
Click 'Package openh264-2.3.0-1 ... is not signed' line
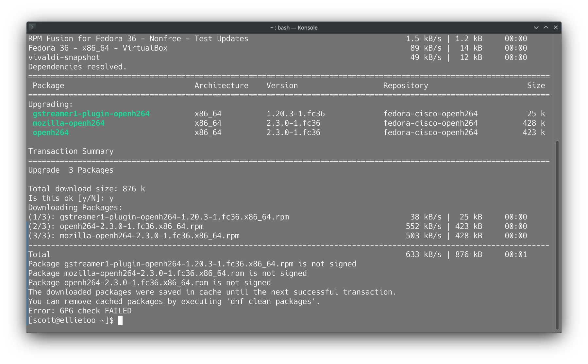click(150, 283)
